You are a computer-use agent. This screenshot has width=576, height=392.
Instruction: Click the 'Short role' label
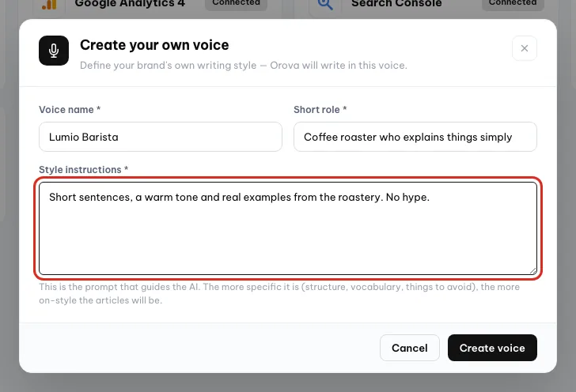[x=320, y=109]
